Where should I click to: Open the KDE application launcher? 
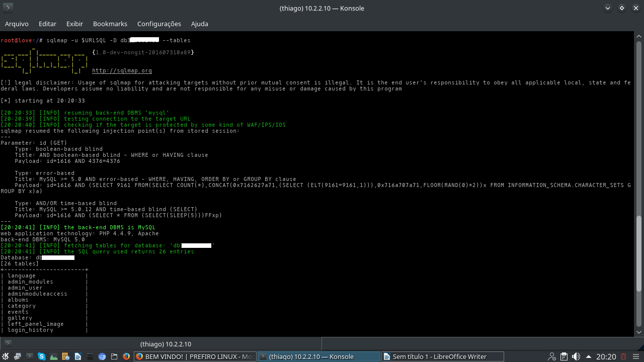pos(6,356)
